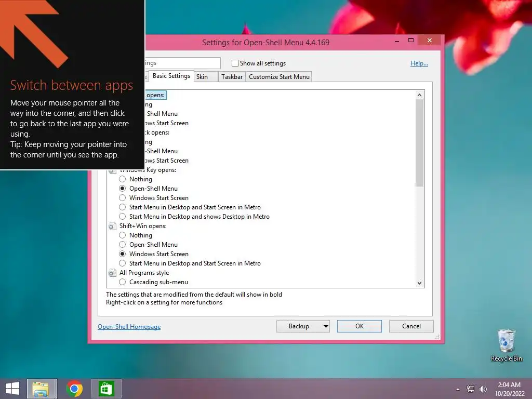
Task: Click the taskbar clock showing 2:04 AM
Action: point(509,389)
